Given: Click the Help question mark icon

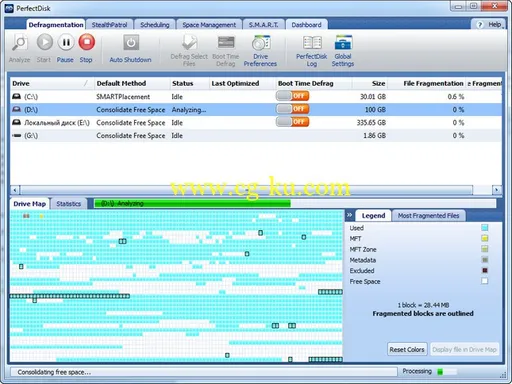Looking at the screenshot, I should (480, 25).
